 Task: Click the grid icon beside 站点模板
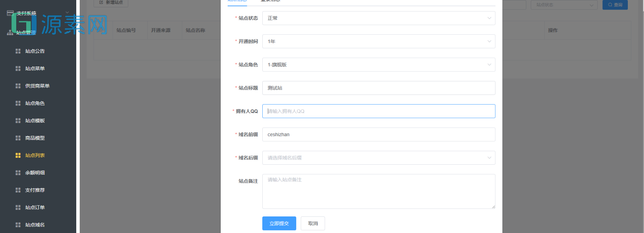click(x=18, y=120)
